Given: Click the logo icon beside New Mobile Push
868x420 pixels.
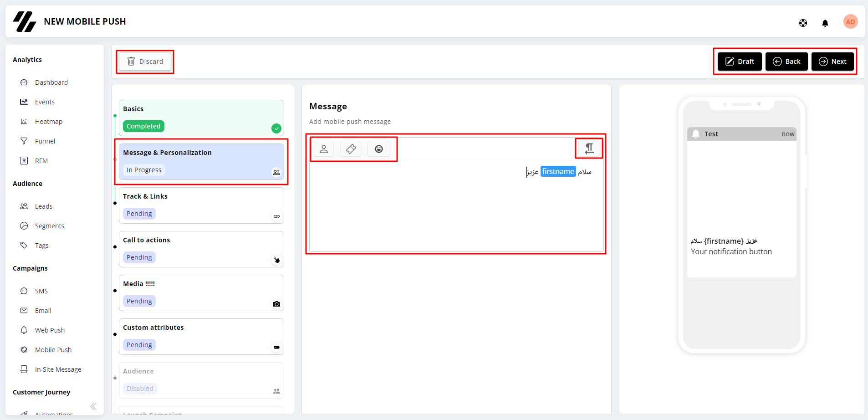Looking at the screenshot, I should (25, 21).
